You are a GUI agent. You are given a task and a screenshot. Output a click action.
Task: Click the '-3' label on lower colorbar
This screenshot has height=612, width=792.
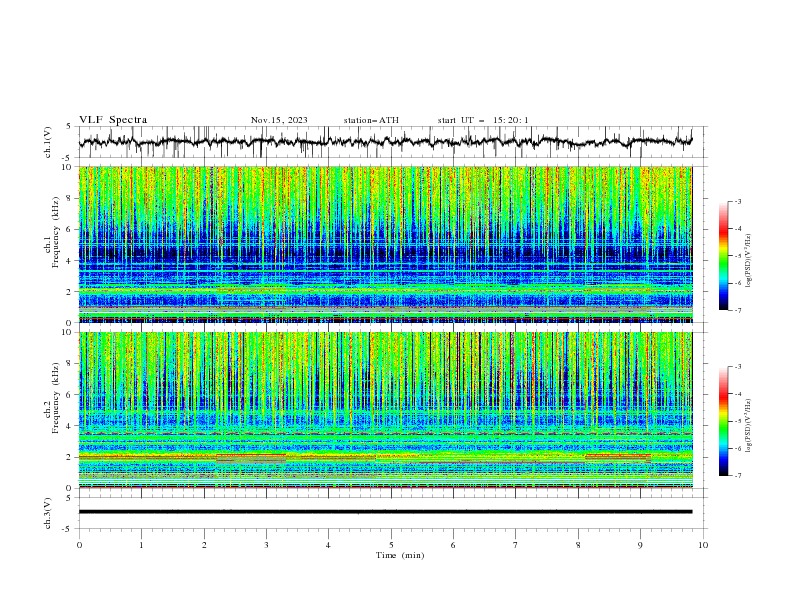(x=737, y=367)
